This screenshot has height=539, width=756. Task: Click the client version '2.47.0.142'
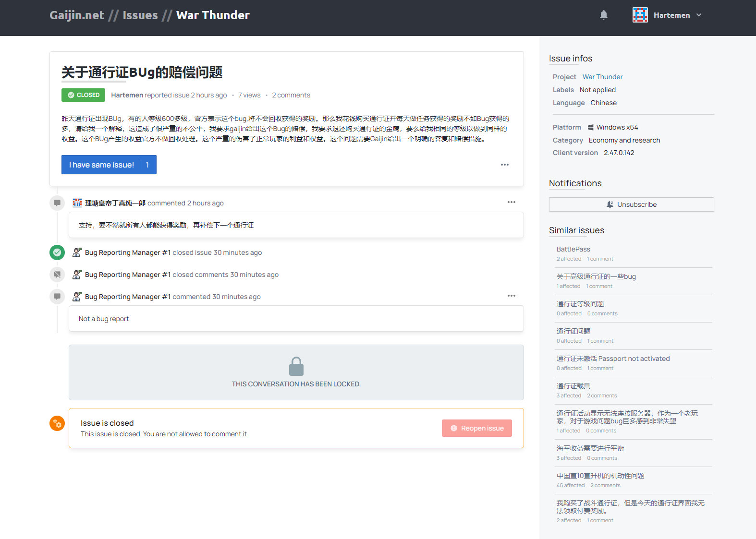619,153
